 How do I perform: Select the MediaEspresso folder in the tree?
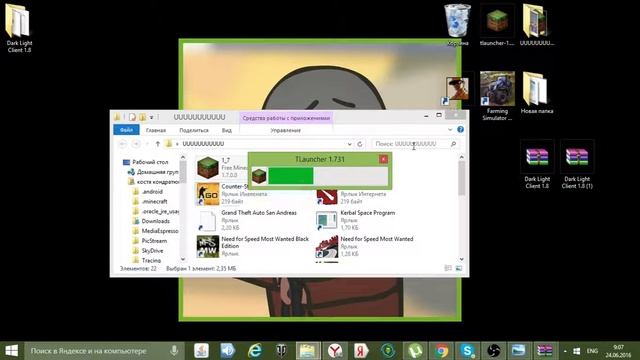[156, 231]
